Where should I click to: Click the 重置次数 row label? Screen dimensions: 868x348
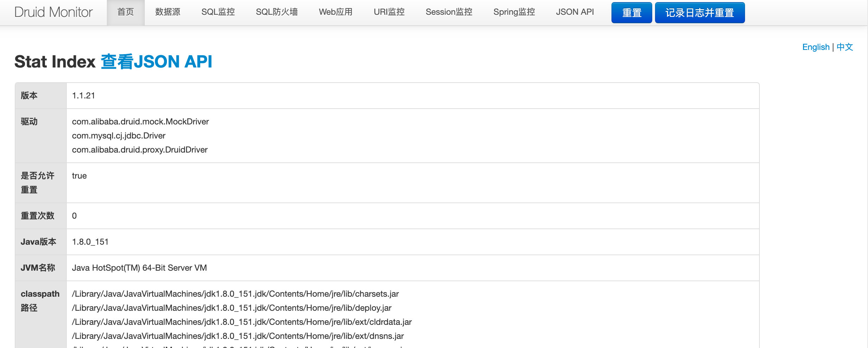38,216
